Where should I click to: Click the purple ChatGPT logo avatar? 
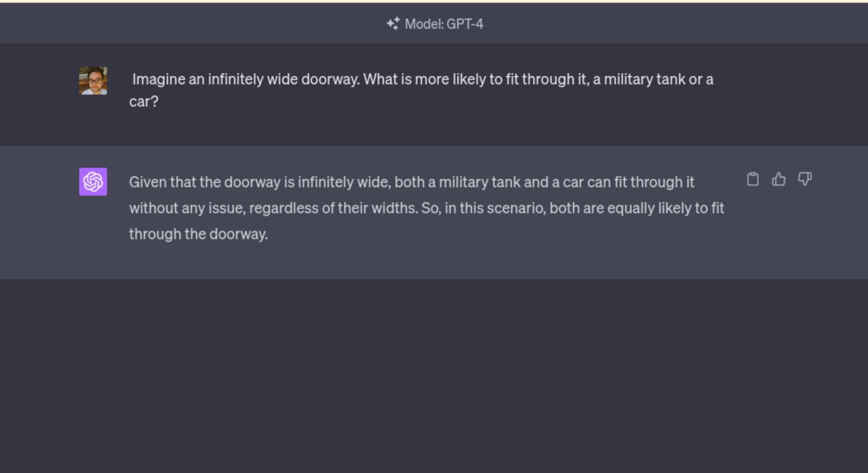(x=93, y=182)
